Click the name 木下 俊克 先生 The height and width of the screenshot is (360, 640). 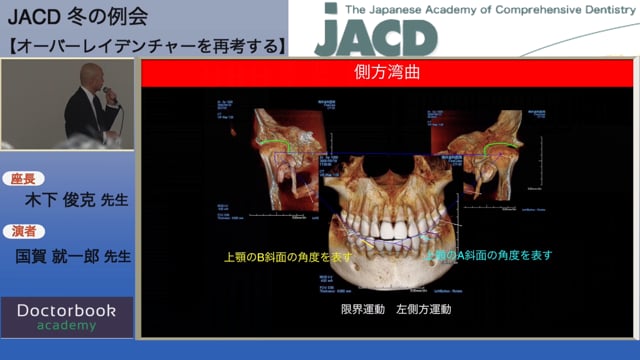click(x=77, y=200)
